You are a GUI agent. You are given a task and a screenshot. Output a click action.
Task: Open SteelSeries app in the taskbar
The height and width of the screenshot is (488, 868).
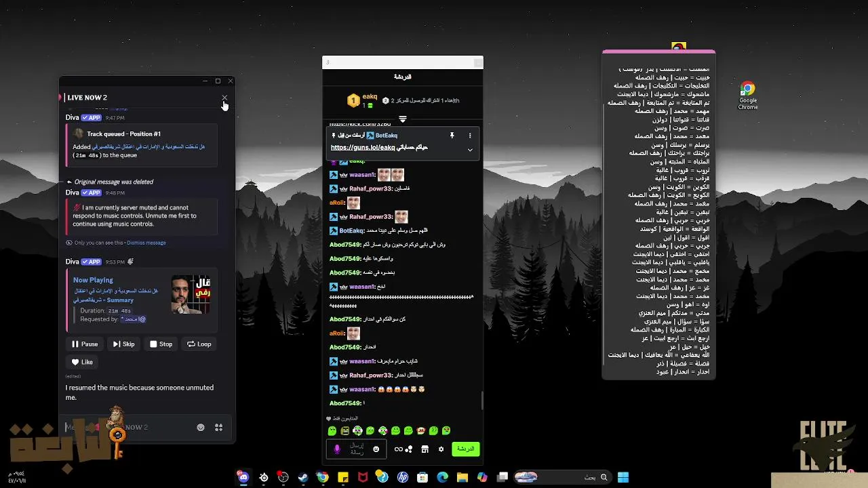pos(264,477)
